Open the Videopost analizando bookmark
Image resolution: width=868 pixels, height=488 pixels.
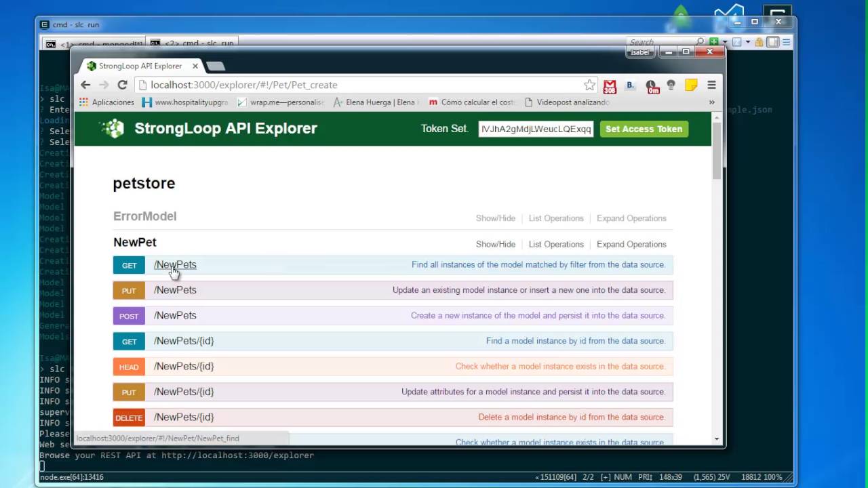point(568,102)
